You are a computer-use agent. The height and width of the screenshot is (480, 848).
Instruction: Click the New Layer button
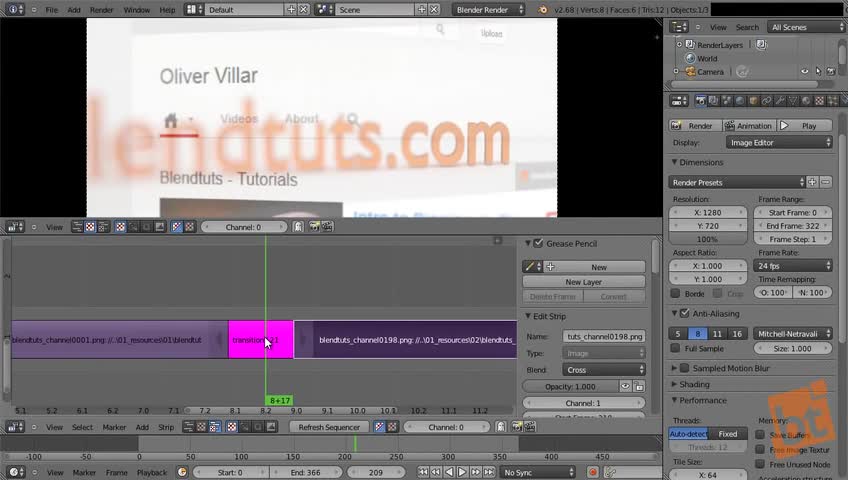point(584,282)
